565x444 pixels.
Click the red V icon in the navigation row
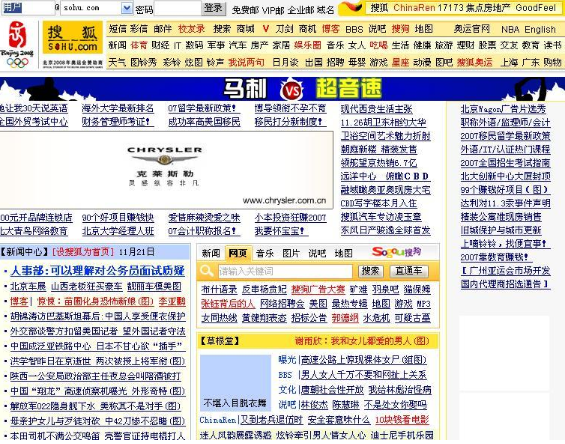tap(266, 29)
